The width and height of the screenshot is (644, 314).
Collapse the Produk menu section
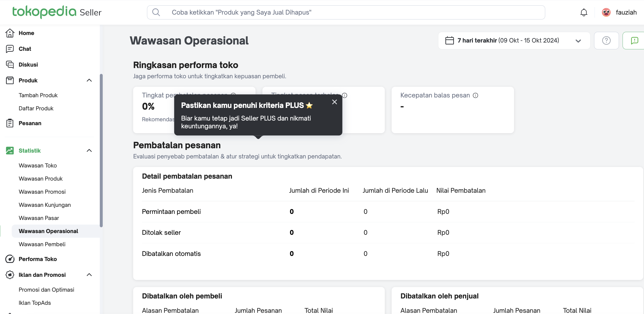(x=89, y=80)
